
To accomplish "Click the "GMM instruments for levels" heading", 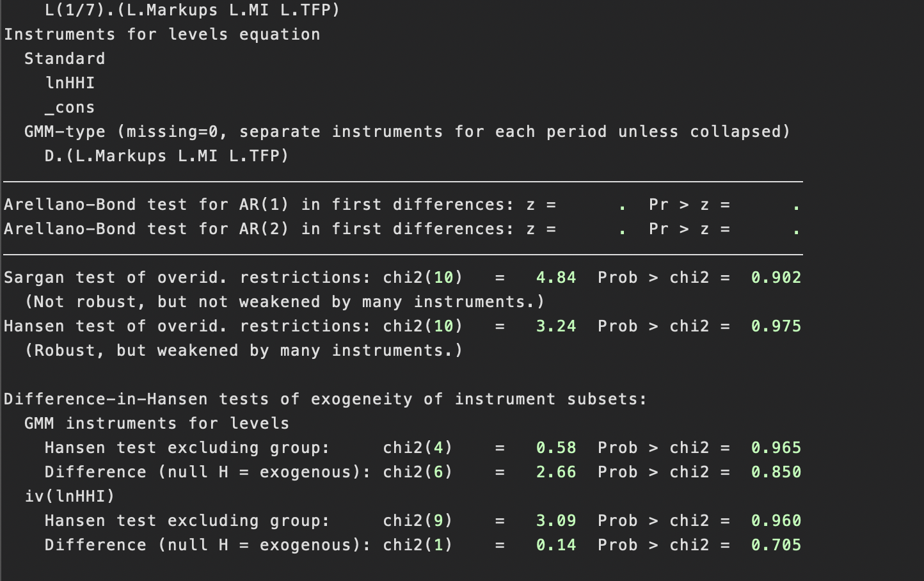I will (x=156, y=424).
